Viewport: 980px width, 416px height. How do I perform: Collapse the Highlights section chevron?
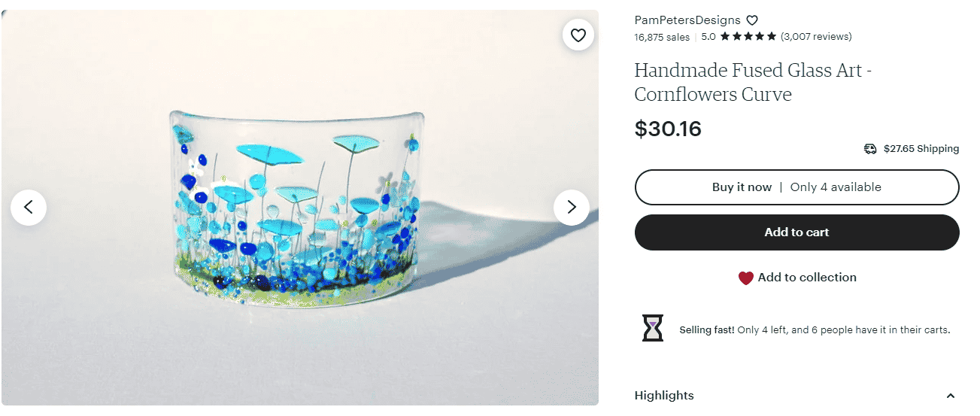coord(951,396)
